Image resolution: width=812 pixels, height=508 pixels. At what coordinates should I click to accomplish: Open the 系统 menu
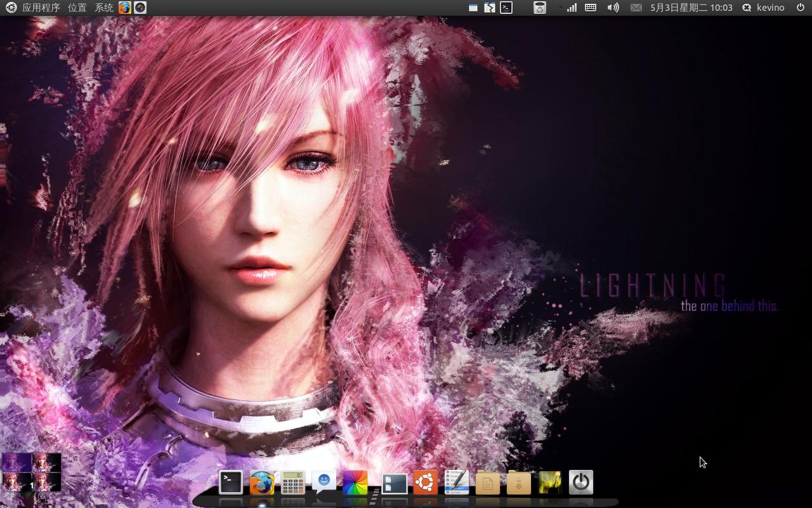click(104, 8)
